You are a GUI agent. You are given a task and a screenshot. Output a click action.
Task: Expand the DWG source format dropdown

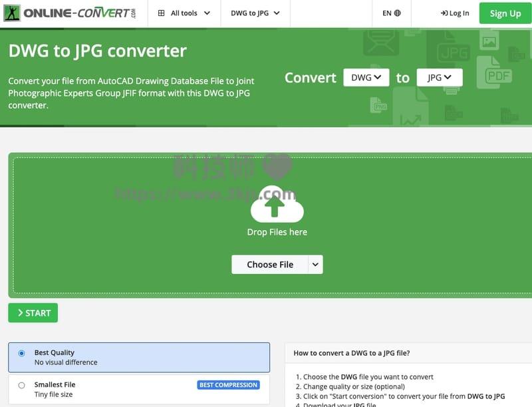pos(366,78)
